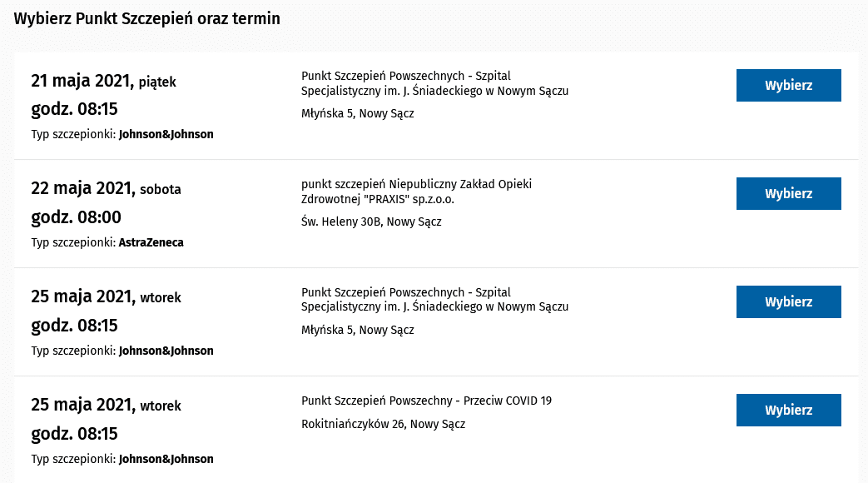The image size is (868, 483).
Task: Select Wybierz for the Rokitniańczyków 26 vaccination point
Action: [788, 410]
